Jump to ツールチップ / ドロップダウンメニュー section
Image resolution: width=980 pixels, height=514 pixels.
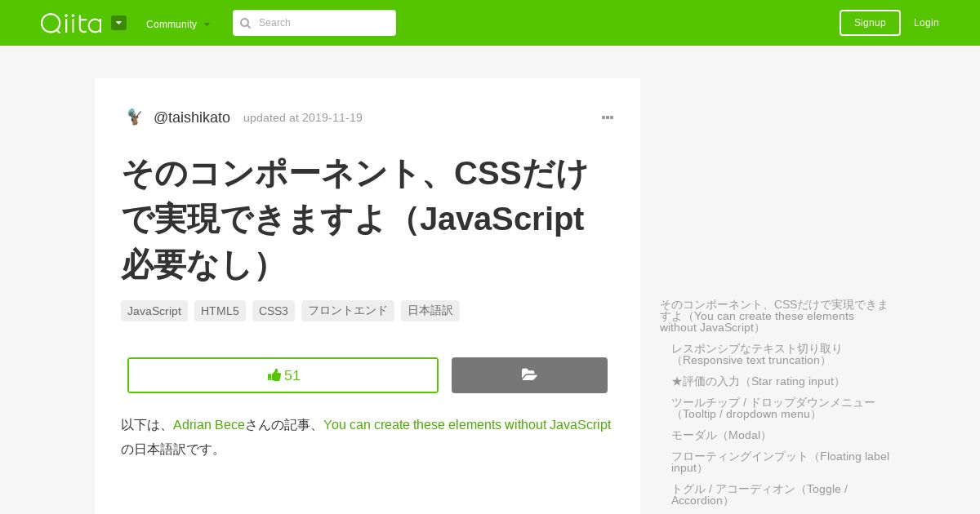click(773, 408)
